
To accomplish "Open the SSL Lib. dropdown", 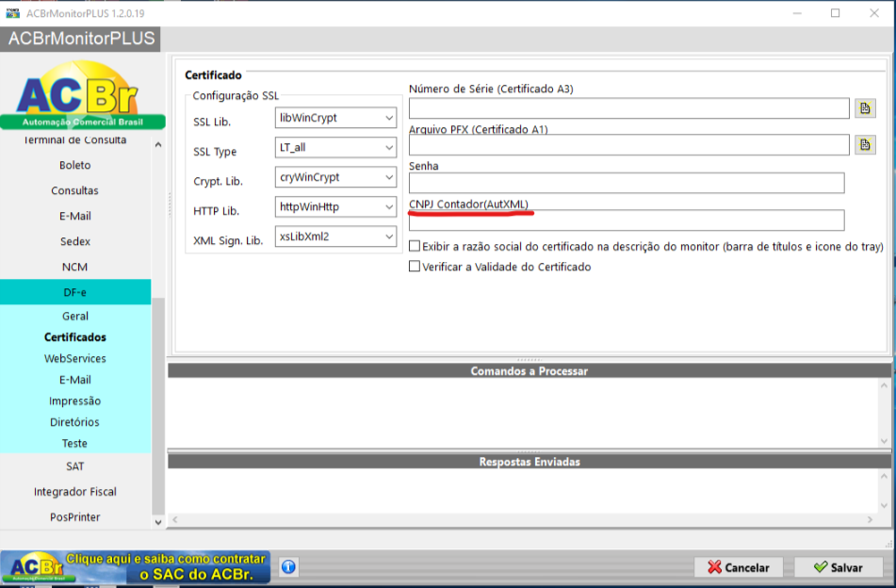I will tap(335, 118).
